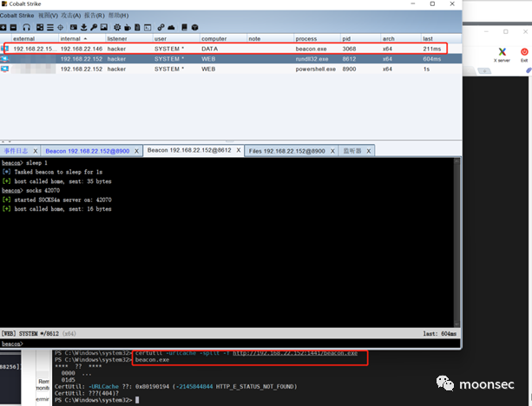Viewport: 532px width, 406px height.
Task: Sort by the pid column header
Action: point(360,39)
